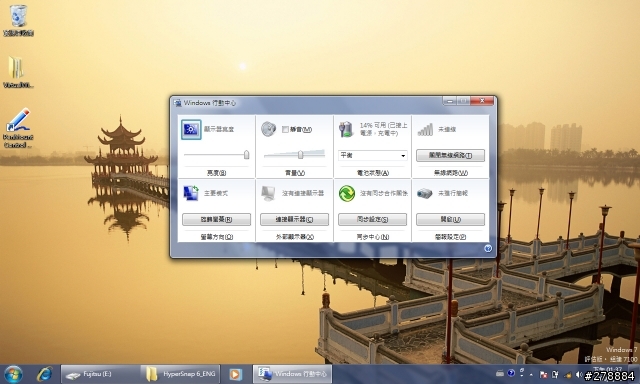Open Windows Media Player taskbar icon
Image resolution: width=640 pixels, height=384 pixels.
pyautogui.click(x=235, y=374)
